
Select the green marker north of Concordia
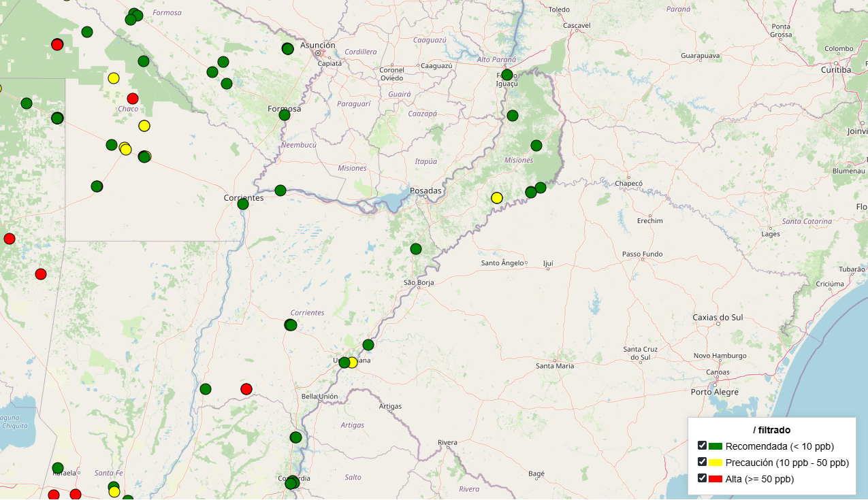pos(295,437)
